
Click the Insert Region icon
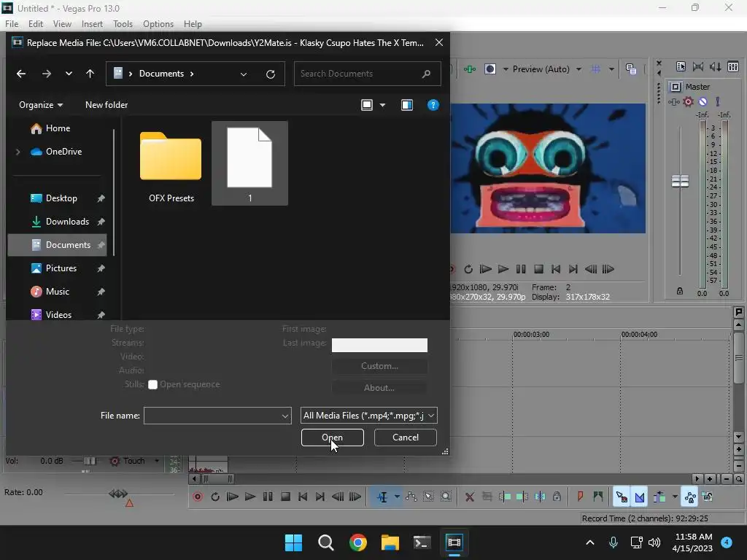(598, 497)
